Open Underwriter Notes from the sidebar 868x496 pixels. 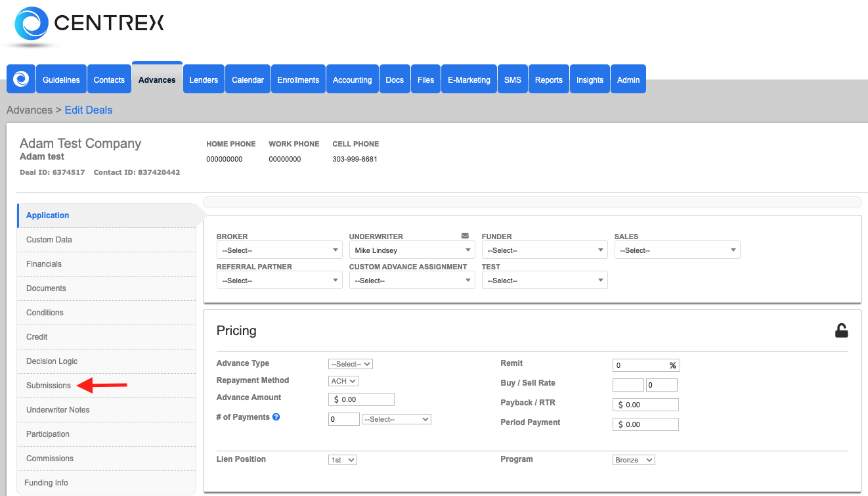pos(58,409)
